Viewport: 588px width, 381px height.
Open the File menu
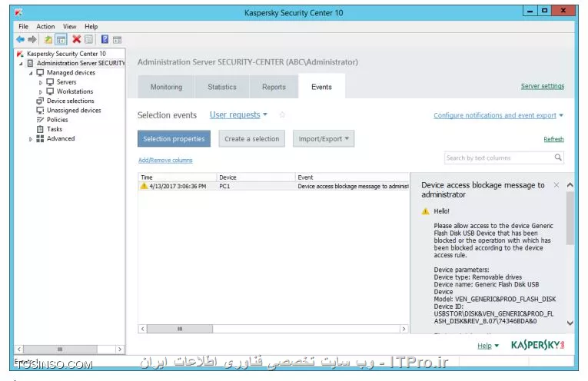pyautogui.click(x=23, y=26)
